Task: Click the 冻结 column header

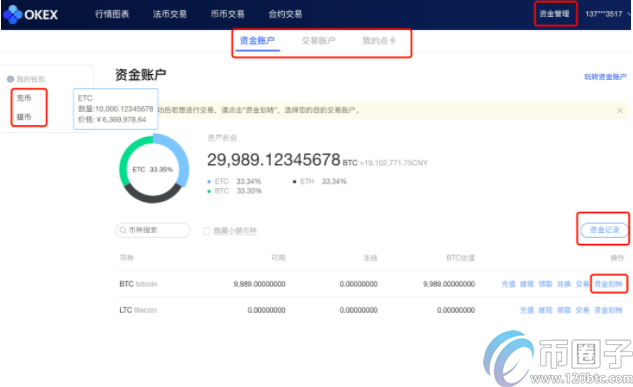Action: click(370, 258)
